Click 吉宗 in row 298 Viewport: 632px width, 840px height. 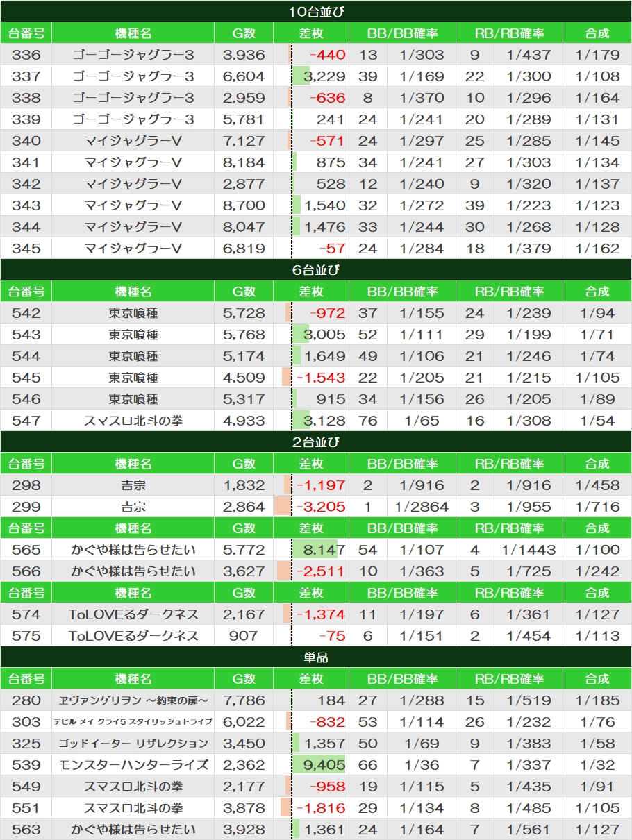(133, 485)
